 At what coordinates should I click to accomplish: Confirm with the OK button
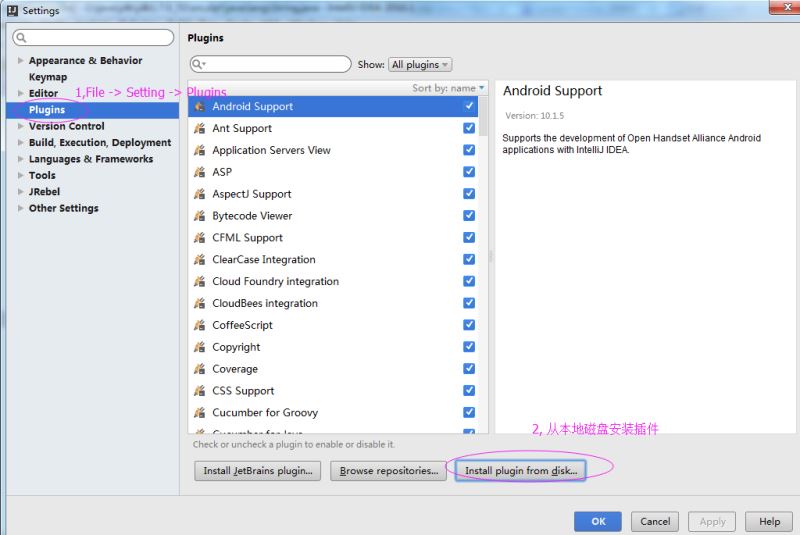[x=598, y=521]
